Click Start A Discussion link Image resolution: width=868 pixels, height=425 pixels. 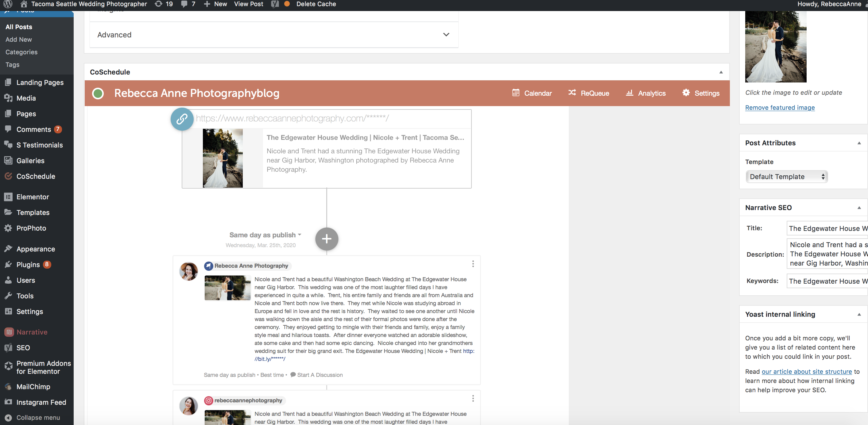(x=320, y=375)
